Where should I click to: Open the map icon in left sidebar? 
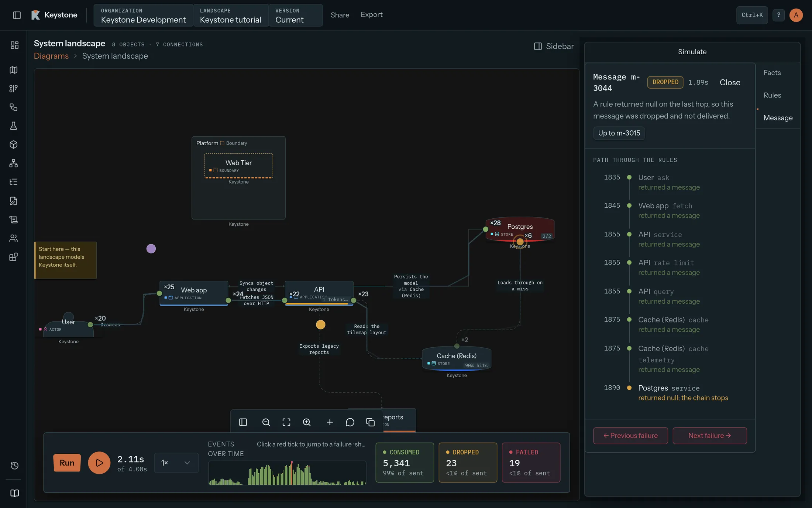[x=14, y=70]
